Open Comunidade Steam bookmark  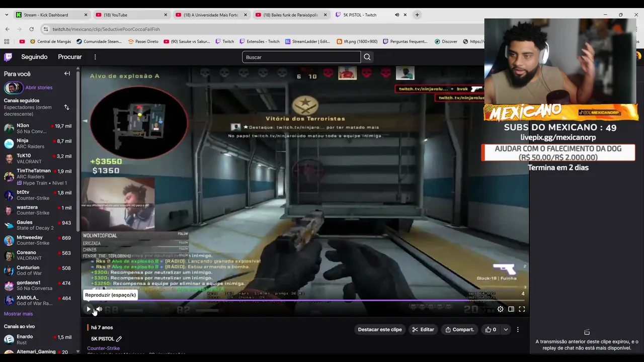coord(99,42)
